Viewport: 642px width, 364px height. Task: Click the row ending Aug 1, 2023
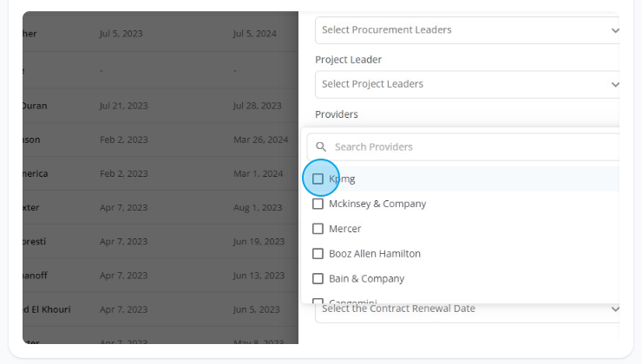pyautogui.click(x=160, y=207)
